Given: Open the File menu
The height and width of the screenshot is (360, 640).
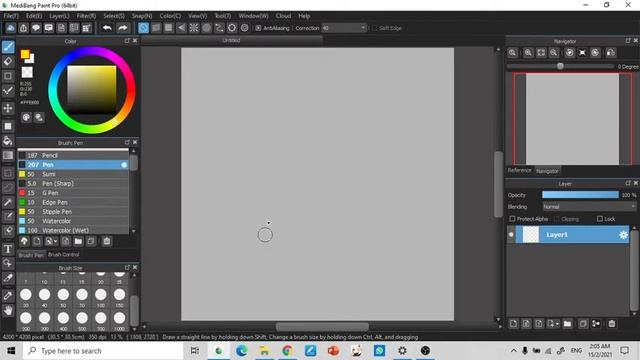Looking at the screenshot, I should click(11, 16).
